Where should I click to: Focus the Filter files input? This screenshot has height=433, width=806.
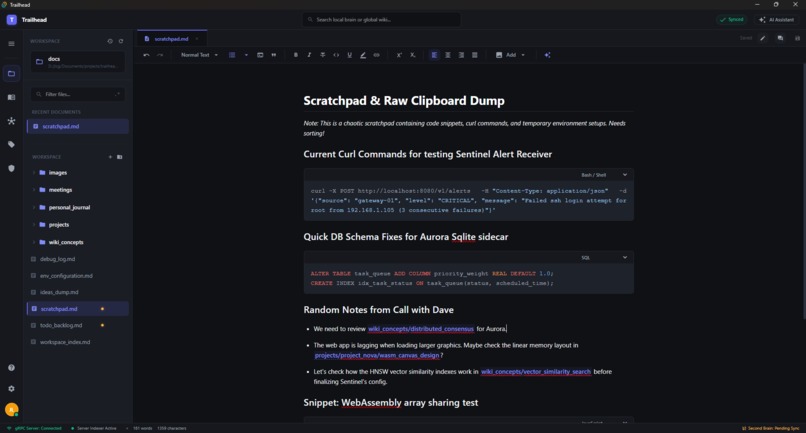(x=78, y=94)
